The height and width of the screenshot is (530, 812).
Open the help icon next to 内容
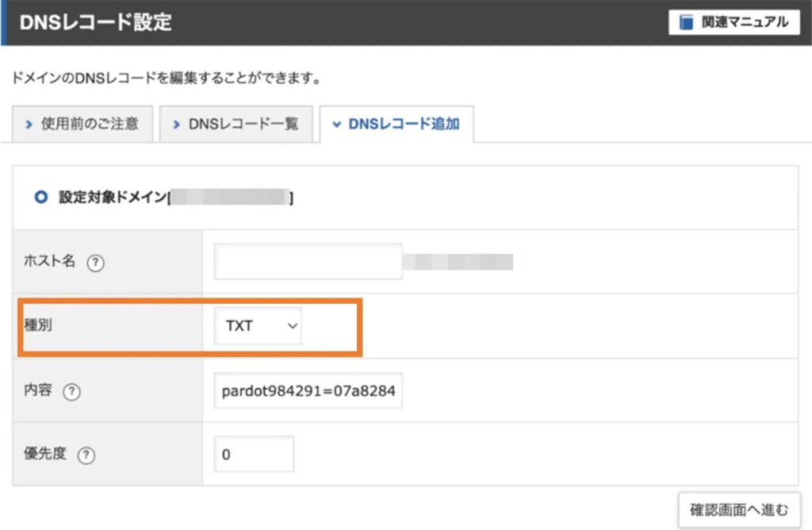point(71,391)
